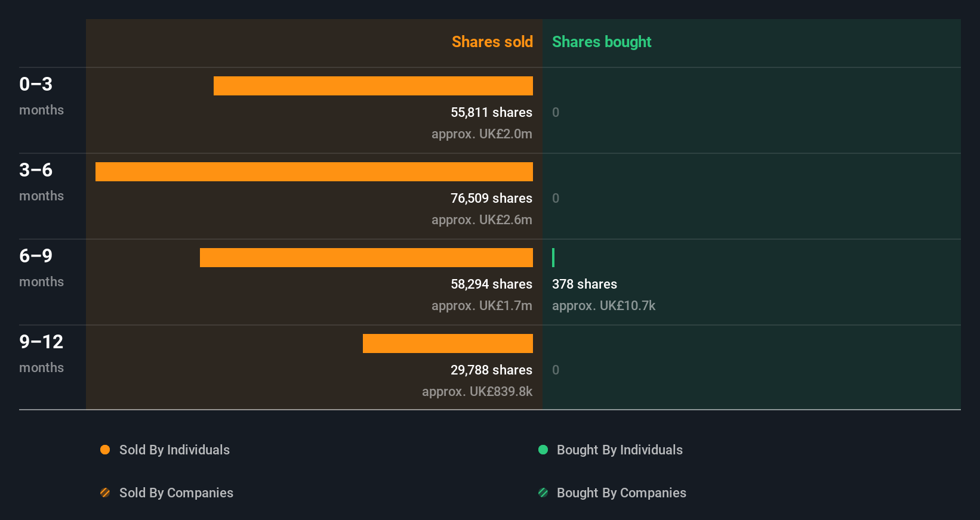This screenshot has width=980, height=520.
Task: Click the 3–6 row label
Action: tap(36, 170)
